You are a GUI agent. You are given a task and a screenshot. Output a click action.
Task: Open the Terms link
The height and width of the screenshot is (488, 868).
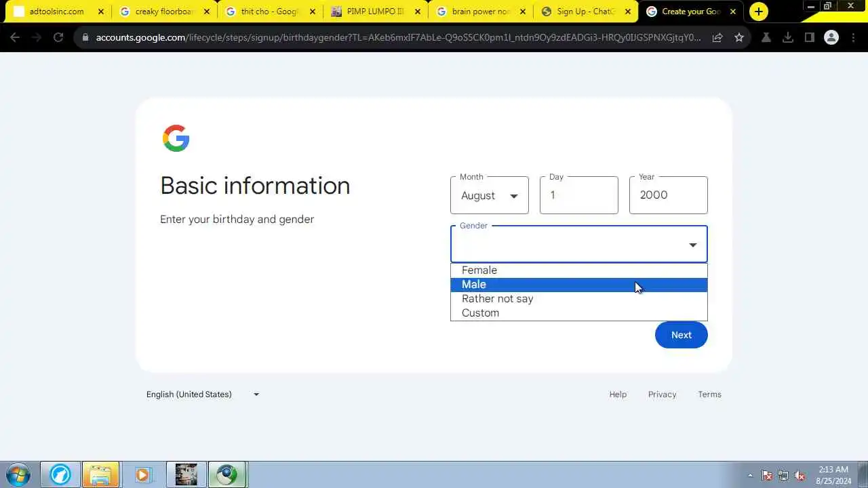(x=710, y=394)
